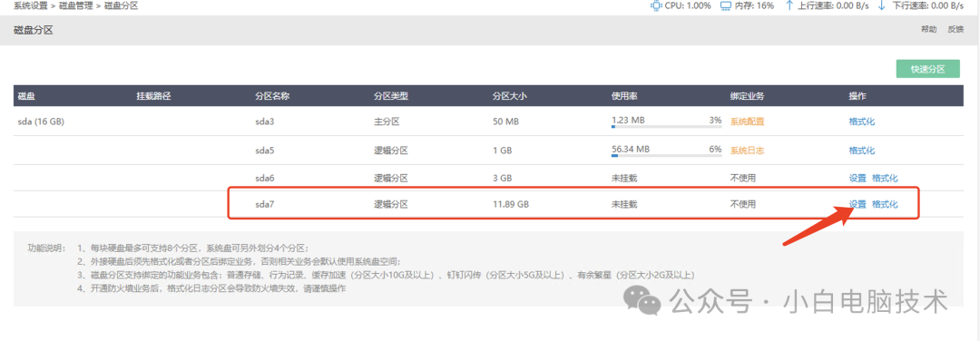Click 不使用 in the sda6 row
Screen dimensions: 980x341
(743, 178)
